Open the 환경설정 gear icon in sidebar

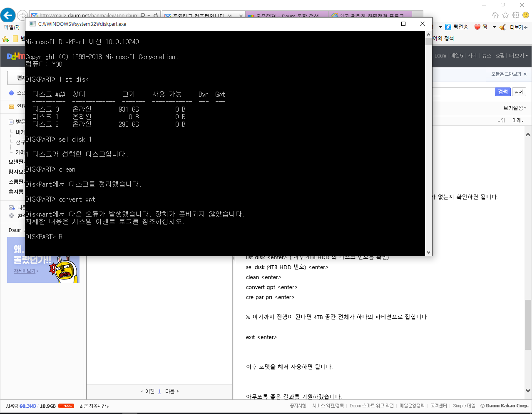click(12, 216)
